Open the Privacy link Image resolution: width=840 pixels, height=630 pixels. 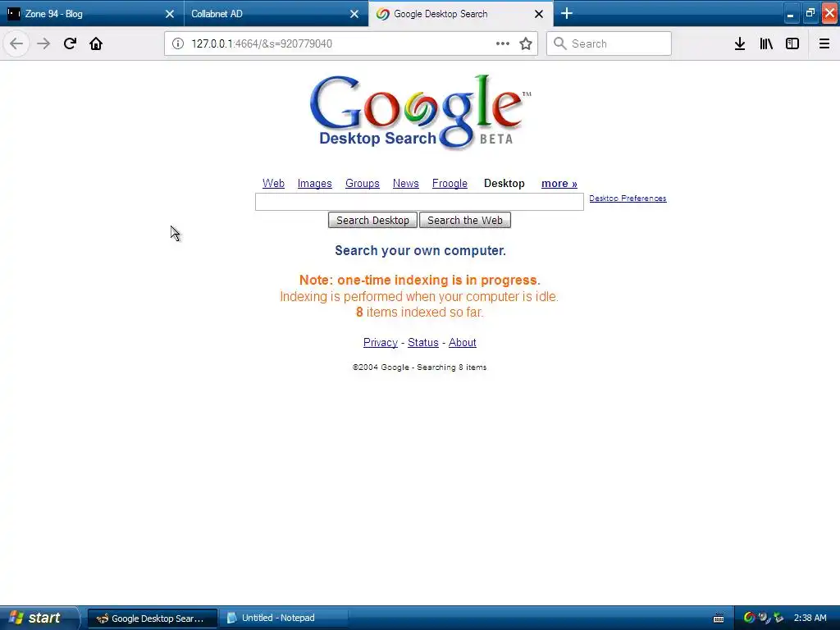(381, 342)
